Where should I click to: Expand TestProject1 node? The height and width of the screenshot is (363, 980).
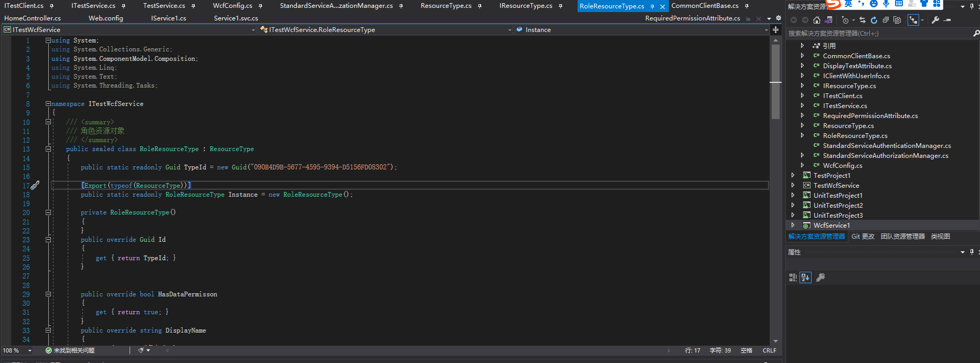pos(793,175)
